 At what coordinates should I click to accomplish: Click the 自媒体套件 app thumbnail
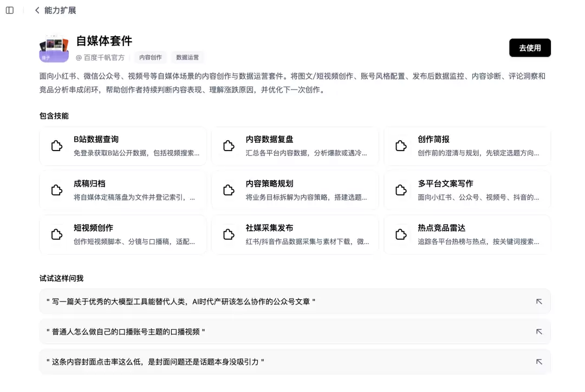(x=54, y=49)
